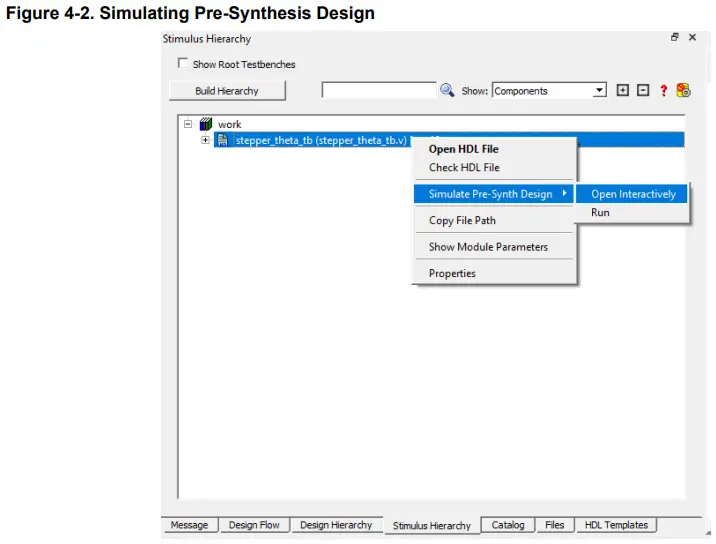Click the stepper_theta_tb file icon

pyautogui.click(x=223, y=140)
